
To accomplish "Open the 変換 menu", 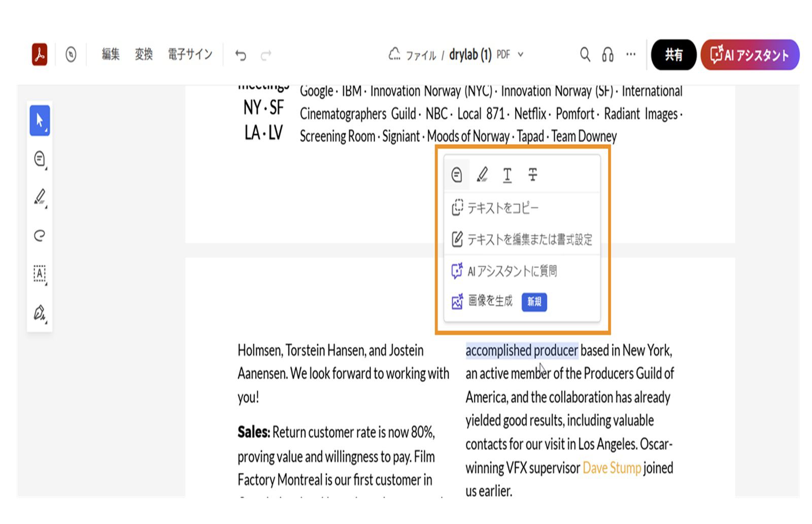I will click(144, 54).
